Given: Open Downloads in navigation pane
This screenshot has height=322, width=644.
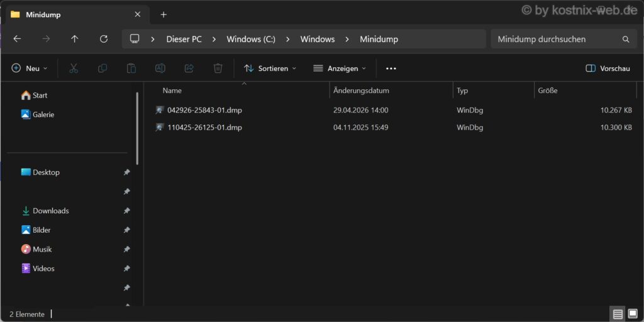Looking at the screenshot, I should point(45,211).
